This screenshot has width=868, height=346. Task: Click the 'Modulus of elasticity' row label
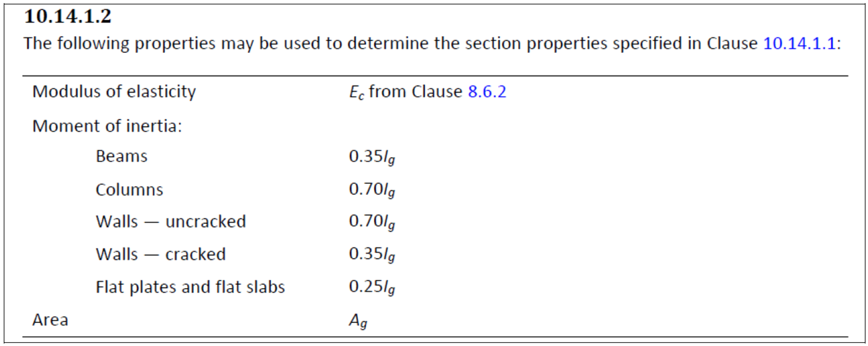114,92
